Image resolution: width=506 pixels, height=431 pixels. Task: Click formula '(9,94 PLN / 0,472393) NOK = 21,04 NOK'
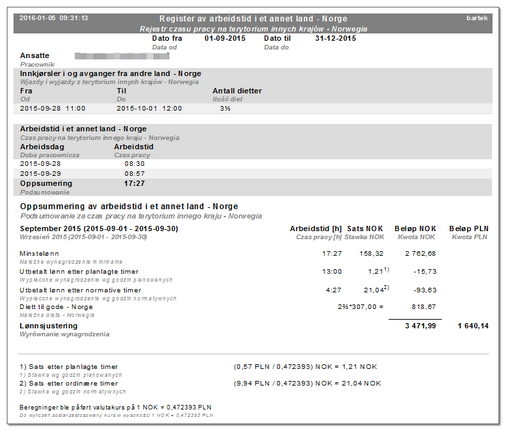tap(307, 384)
